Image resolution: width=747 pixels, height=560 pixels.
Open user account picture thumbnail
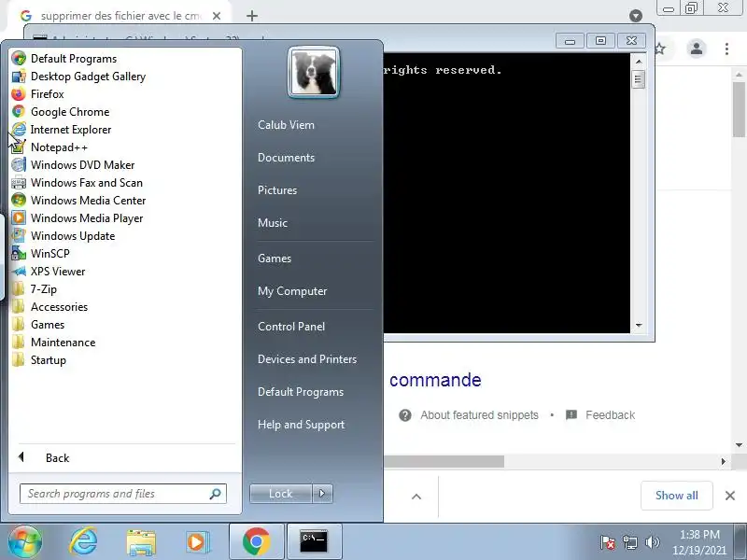coord(314,73)
